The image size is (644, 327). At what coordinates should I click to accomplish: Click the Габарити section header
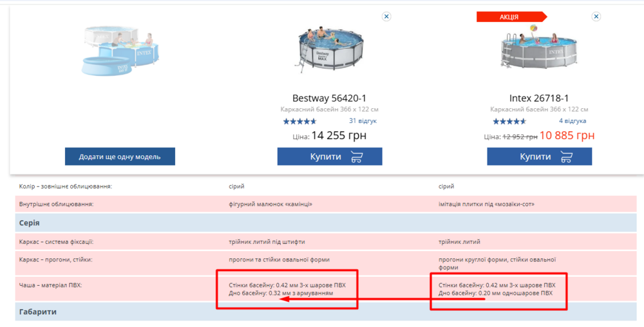(326, 312)
